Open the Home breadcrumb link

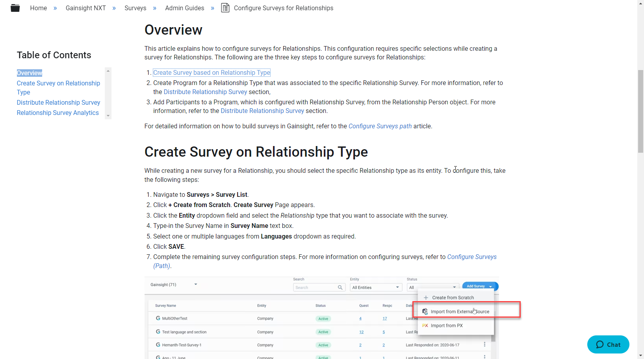click(x=39, y=8)
